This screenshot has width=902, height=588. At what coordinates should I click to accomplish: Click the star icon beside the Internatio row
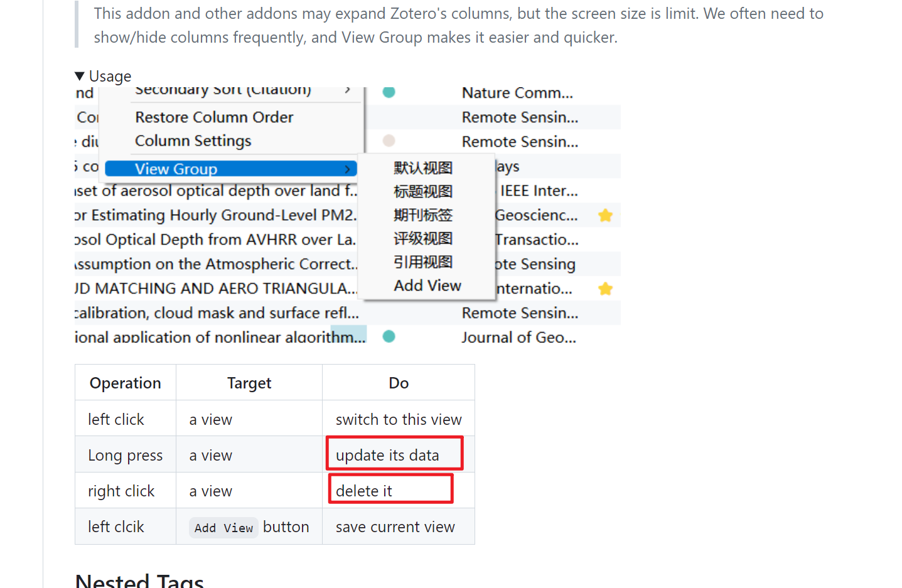click(x=605, y=288)
